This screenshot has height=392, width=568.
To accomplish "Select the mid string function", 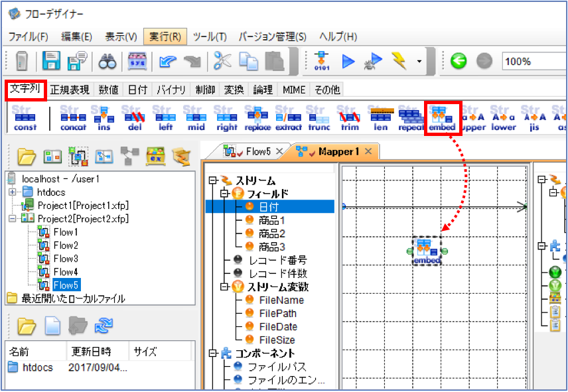I will [196, 118].
